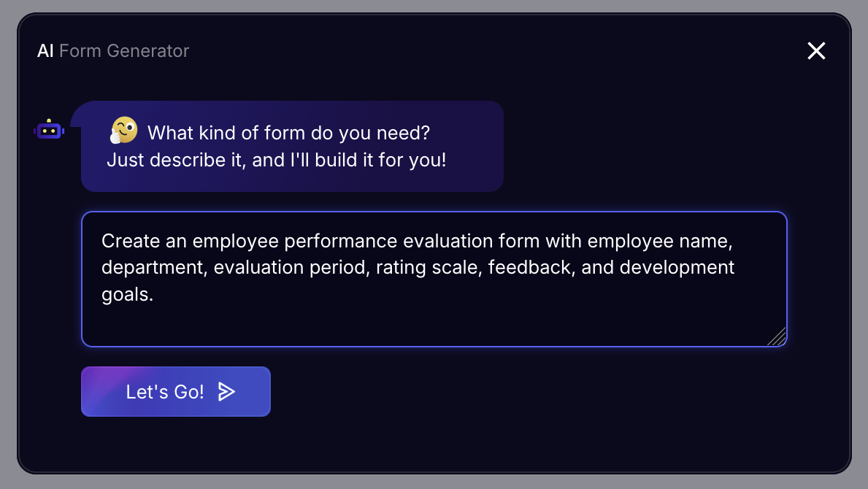This screenshot has width=868, height=489.
Task: Click the AI Form Generator title
Action: (113, 50)
